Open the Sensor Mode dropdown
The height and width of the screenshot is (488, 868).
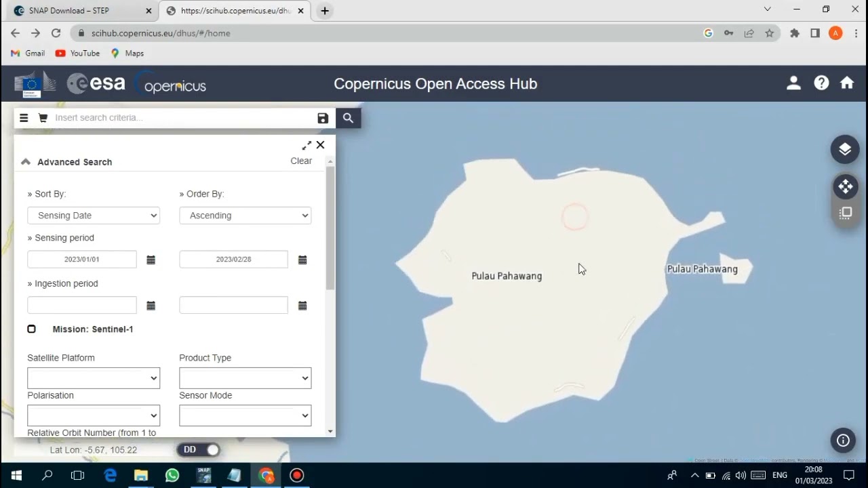point(245,415)
